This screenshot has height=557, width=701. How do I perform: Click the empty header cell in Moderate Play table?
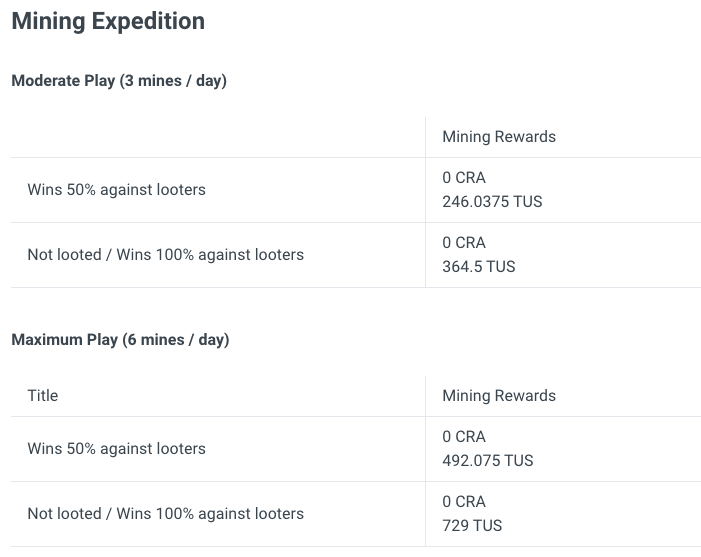tap(218, 137)
